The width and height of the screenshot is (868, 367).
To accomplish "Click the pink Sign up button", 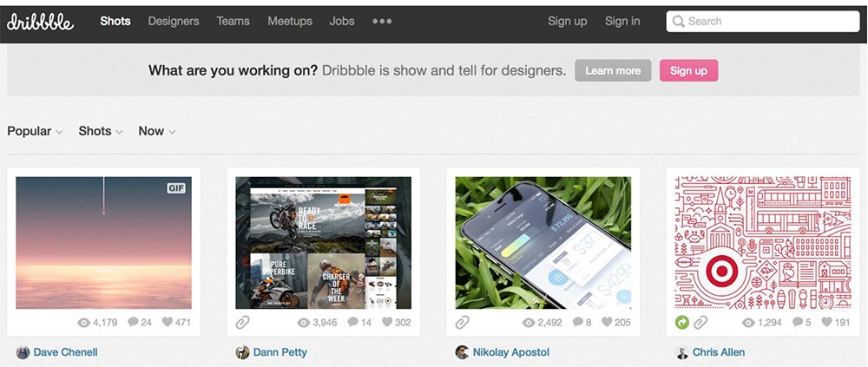I will coord(688,70).
